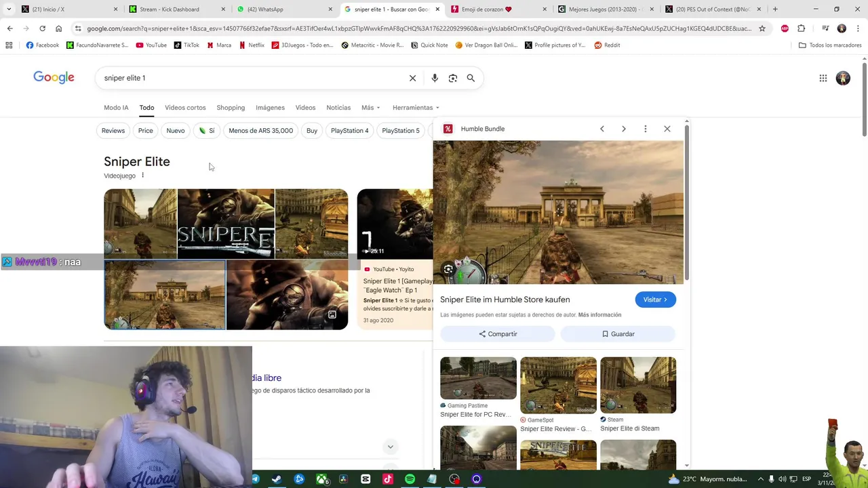868x488 pixels.
Task: Open the Gaming Pastime related image
Action: tap(478, 378)
